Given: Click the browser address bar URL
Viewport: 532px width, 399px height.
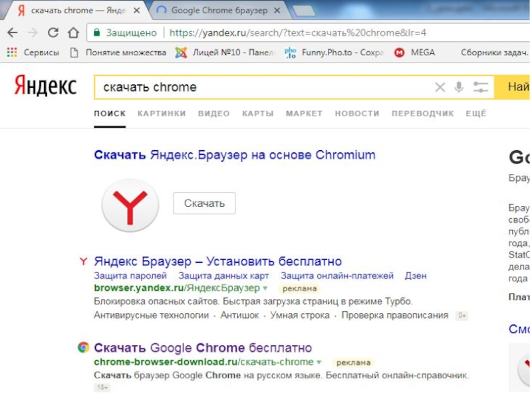Looking at the screenshot, I should [297, 33].
